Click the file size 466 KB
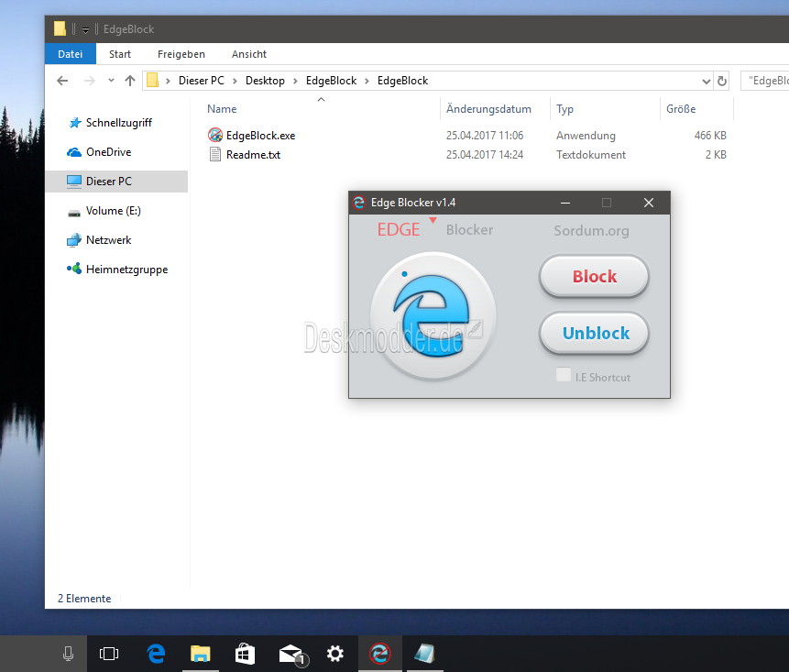 [710, 136]
